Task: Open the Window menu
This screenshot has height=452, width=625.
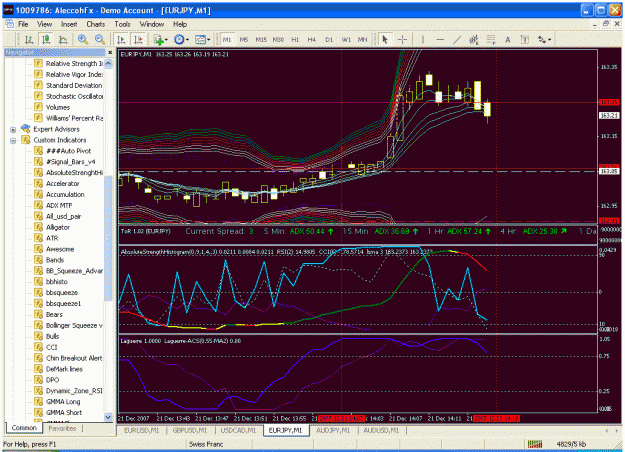Action: tap(152, 24)
